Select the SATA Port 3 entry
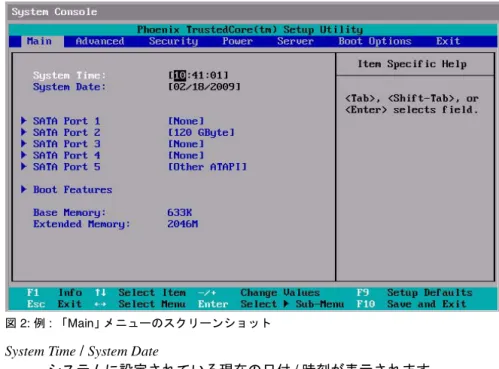 [66, 144]
